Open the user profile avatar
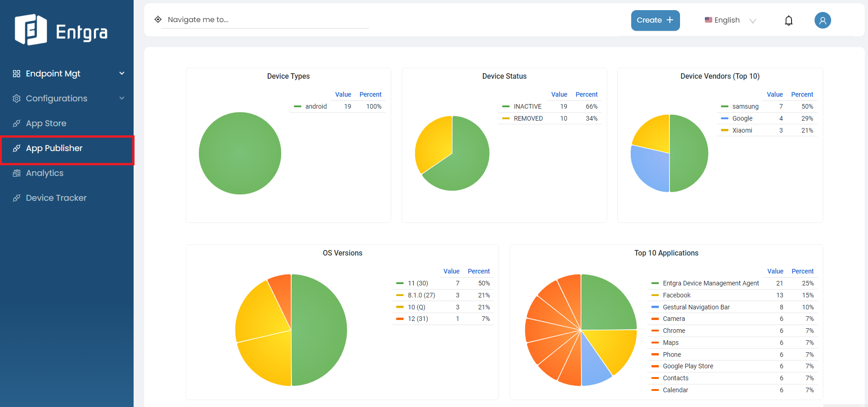The width and height of the screenshot is (868, 407). 823,20
